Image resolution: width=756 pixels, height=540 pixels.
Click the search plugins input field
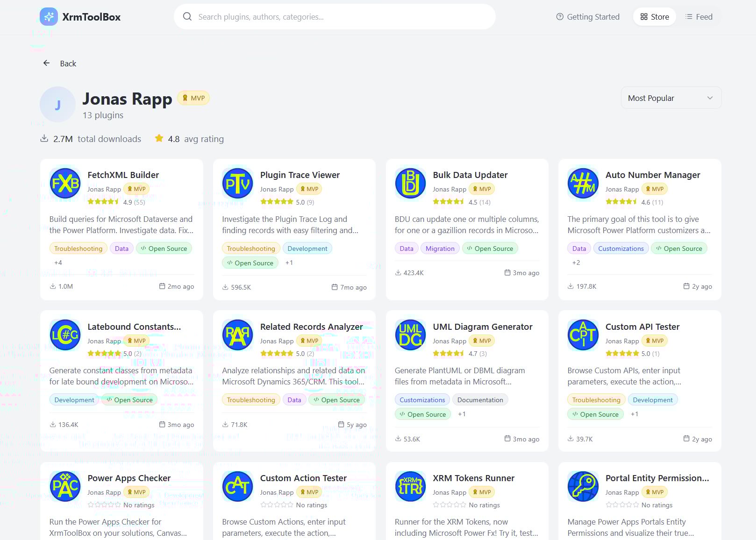(335, 17)
